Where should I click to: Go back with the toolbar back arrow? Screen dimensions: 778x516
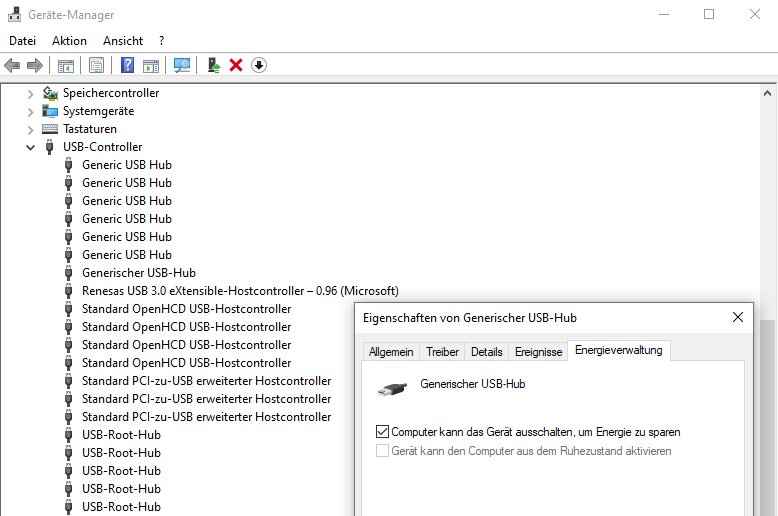click(12, 65)
